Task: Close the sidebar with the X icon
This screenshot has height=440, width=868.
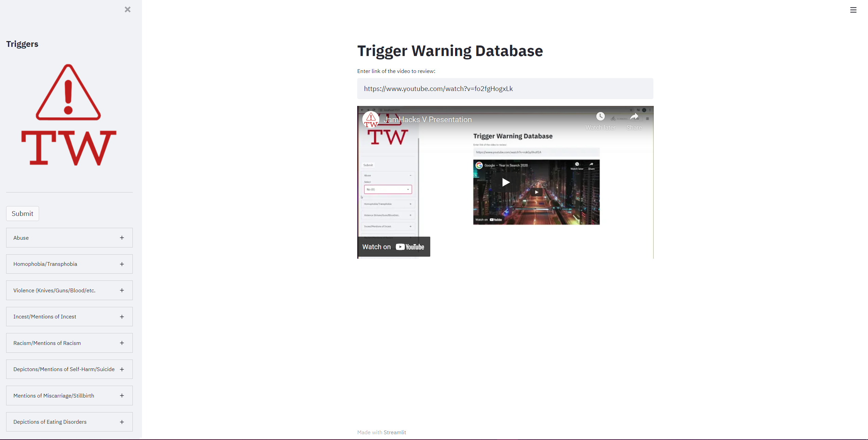Action: pyautogui.click(x=127, y=10)
